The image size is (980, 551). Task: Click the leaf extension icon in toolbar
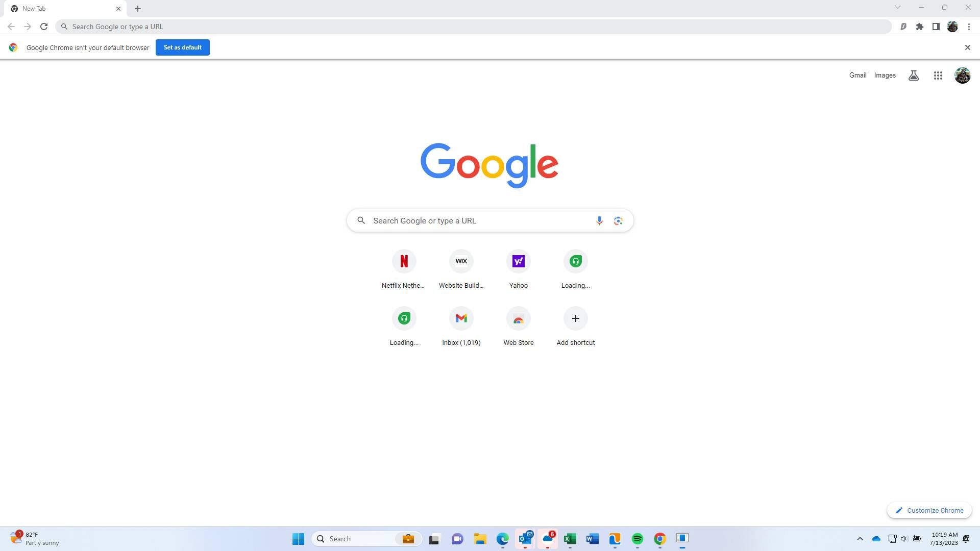903,27
